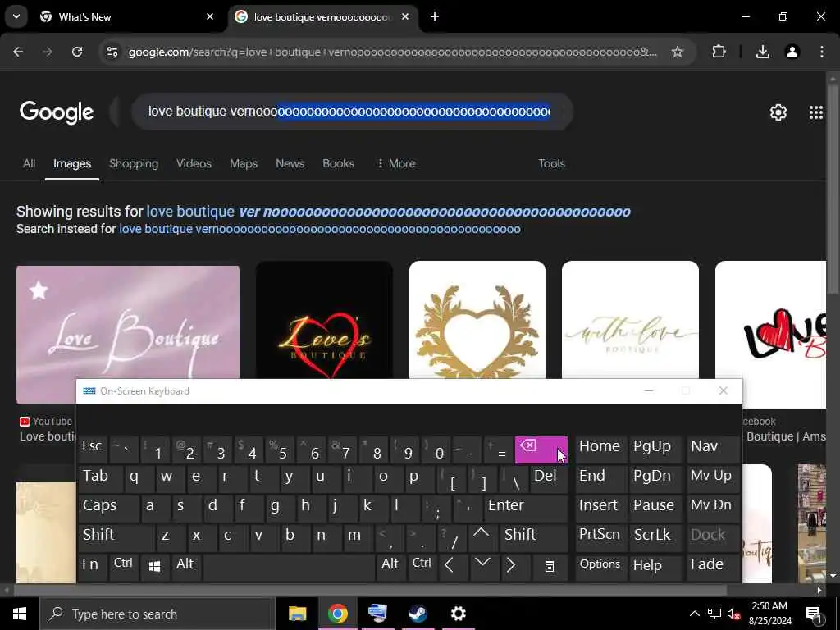Click the Google search input box
Image resolution: width=840 pixels, height=630 pixels.
tap(348, 112)
